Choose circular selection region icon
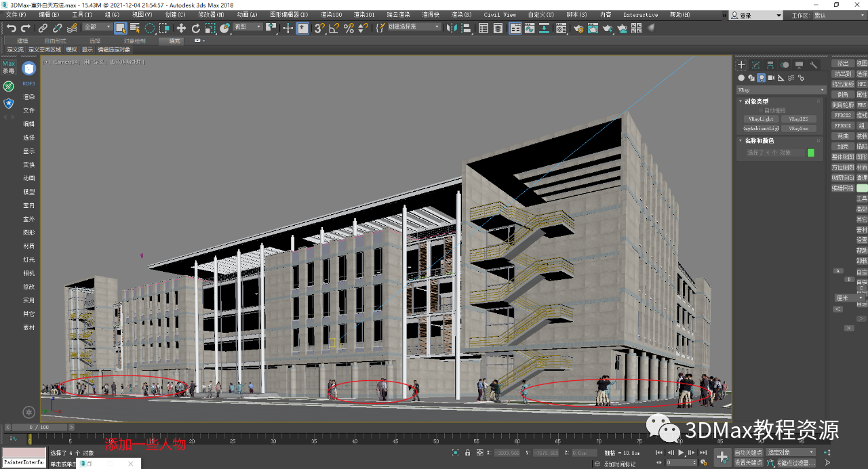 150,28
